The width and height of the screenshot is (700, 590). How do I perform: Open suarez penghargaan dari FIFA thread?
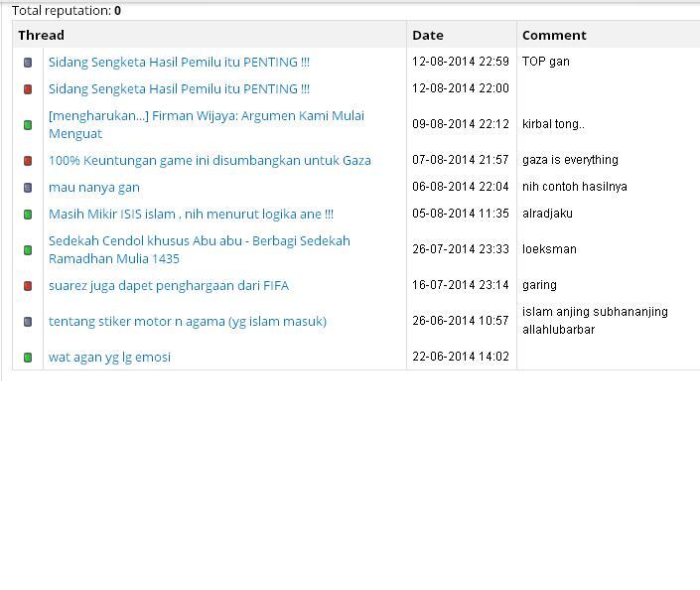click(169, 286)
